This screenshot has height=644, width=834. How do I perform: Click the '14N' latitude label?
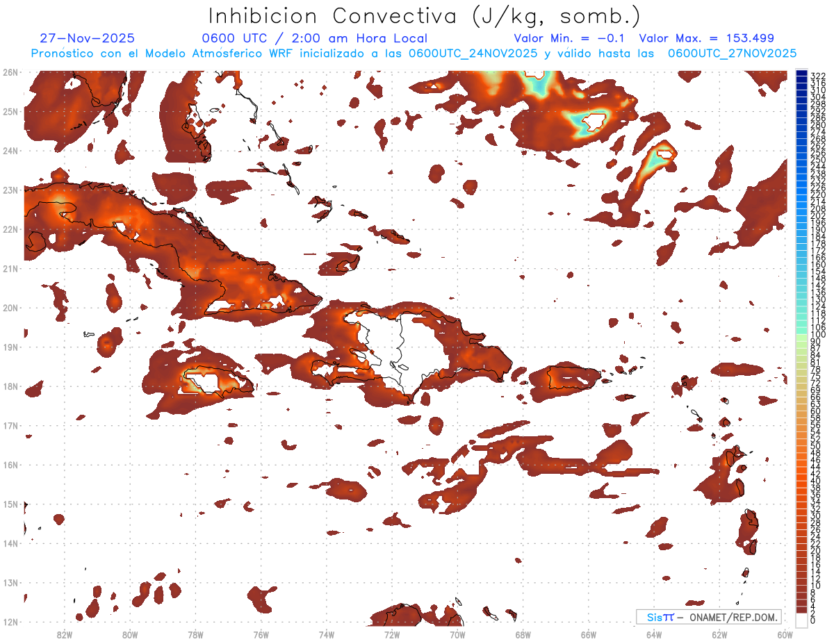[10, 543]
